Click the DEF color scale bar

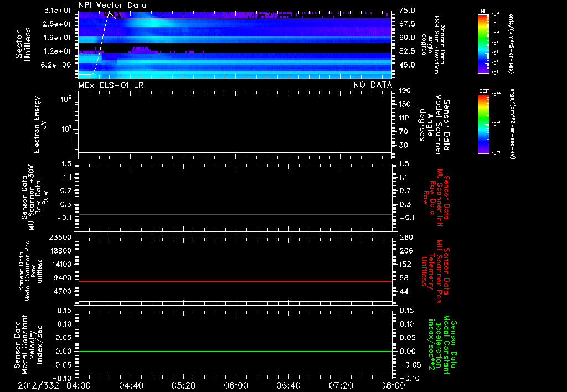point(483,125)
